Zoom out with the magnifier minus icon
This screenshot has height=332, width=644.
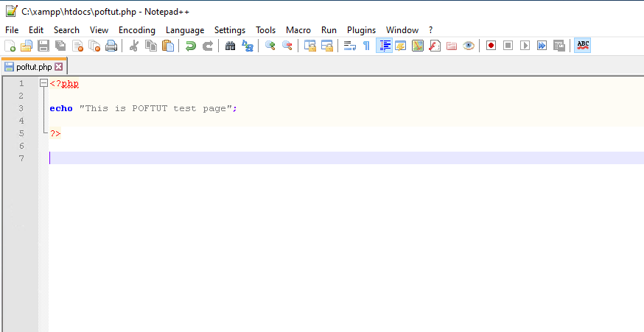tap(287, 46)
